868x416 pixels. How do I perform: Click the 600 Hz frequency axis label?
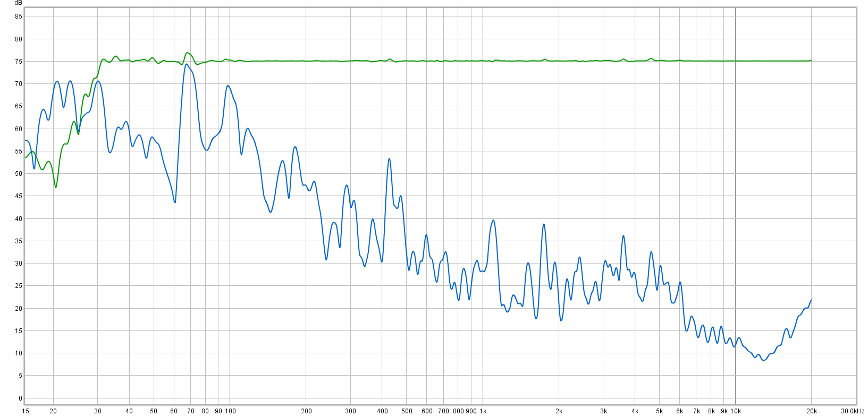pos(427,411)
